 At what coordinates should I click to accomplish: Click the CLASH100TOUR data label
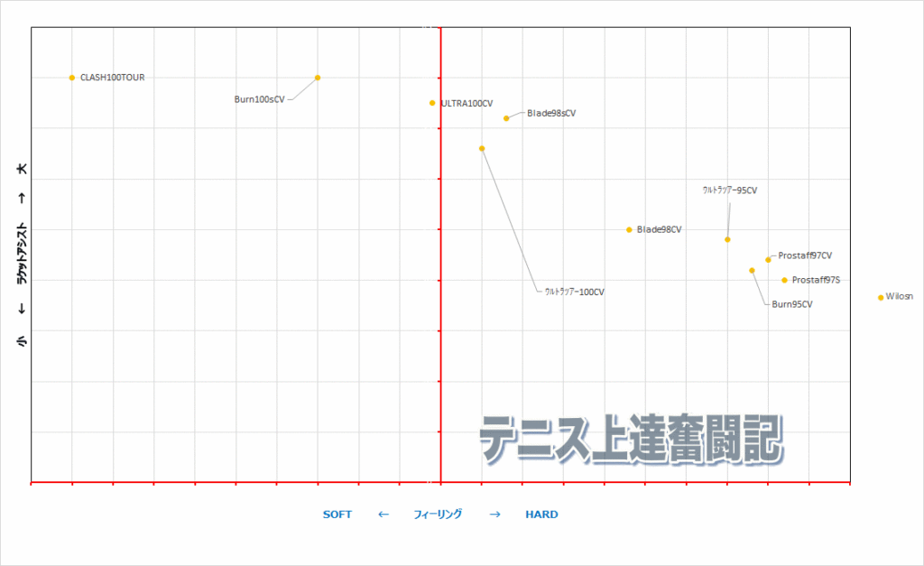(113, 78)
